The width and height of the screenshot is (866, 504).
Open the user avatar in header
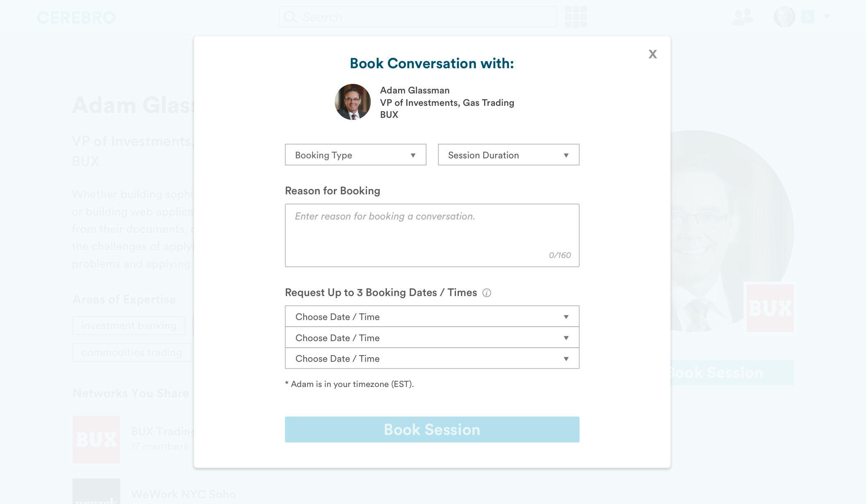(x=784, y=17)
